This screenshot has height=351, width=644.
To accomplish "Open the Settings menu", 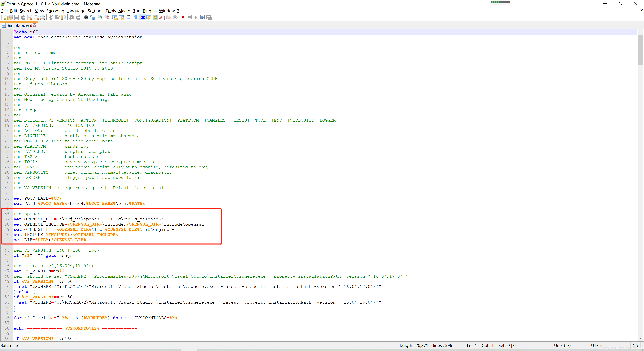I will click(x=95, y=11).
